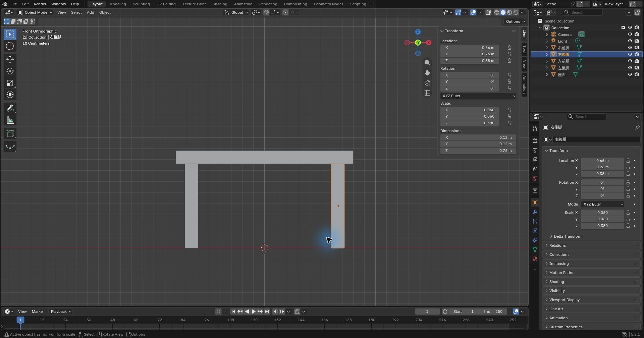Open the Object Data properties tab icon
This screenshot has height=338, width=644.
click(535, 249)
